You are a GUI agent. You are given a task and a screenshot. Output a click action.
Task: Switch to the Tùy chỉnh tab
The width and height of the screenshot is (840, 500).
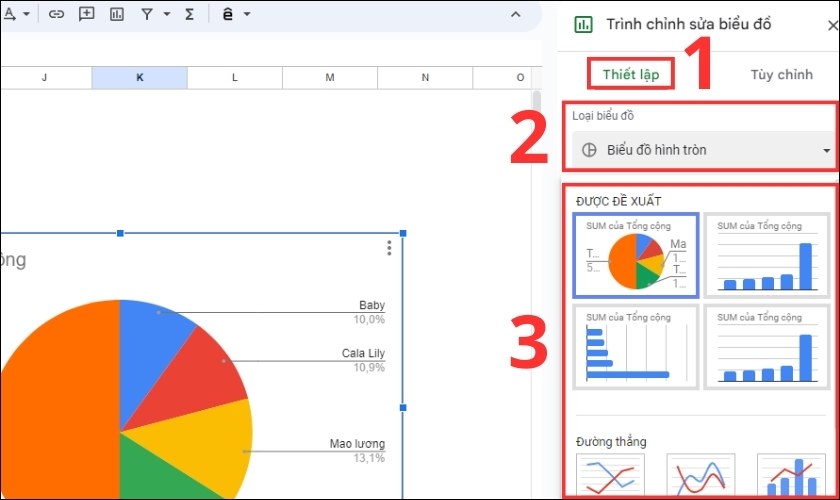(781, 75)
